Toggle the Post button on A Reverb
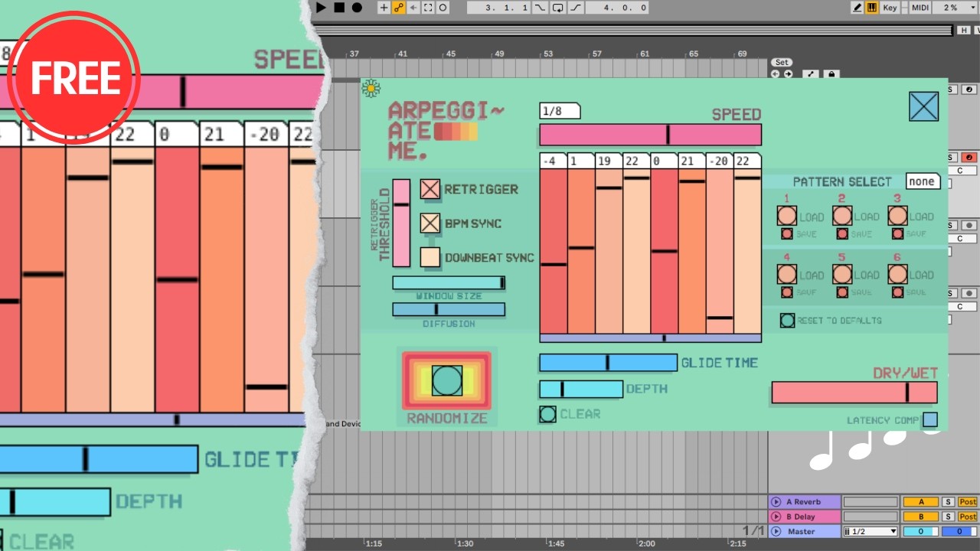980x551 pixels. (968, 502)
